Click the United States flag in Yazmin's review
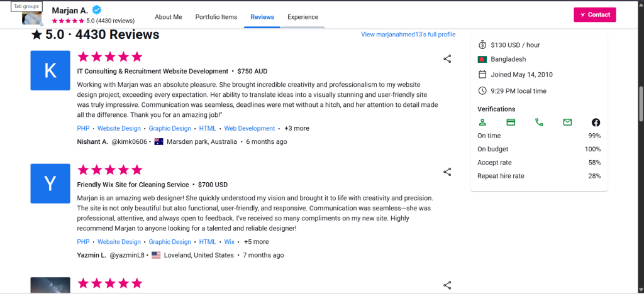This screenshot has width=644, height=294. point(156,255)
